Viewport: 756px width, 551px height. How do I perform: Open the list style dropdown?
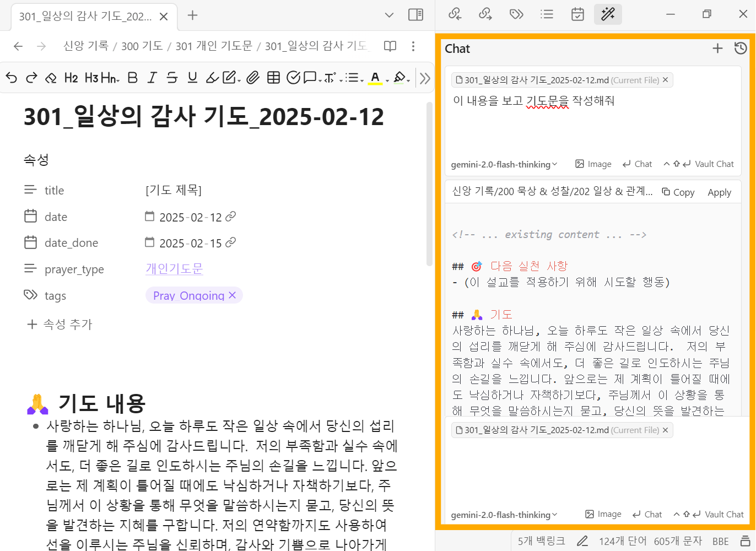[354, 78]
